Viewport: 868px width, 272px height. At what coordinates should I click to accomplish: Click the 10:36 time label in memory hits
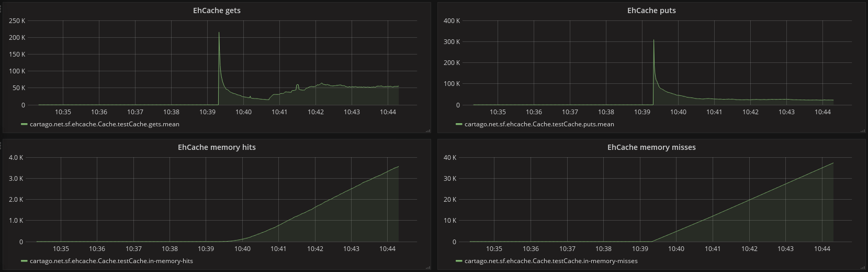pos(97,249)
